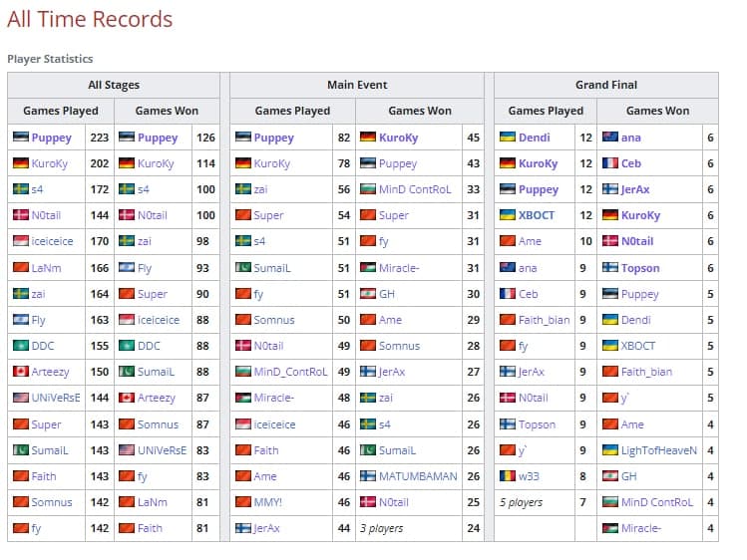The image size is (747, 560).
Task: Click the Chinese flag next to MMY!
Action: pyautogui.click(x=243, y=502)
